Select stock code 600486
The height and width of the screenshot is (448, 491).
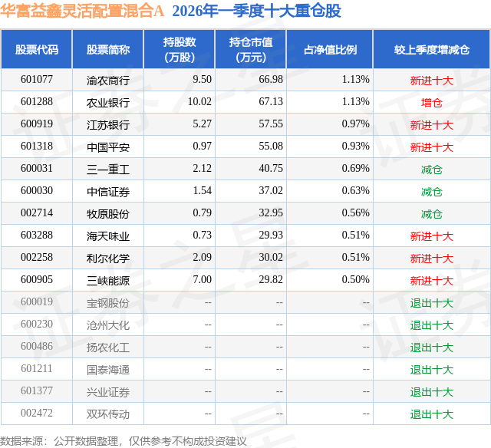tap(37, 346)
